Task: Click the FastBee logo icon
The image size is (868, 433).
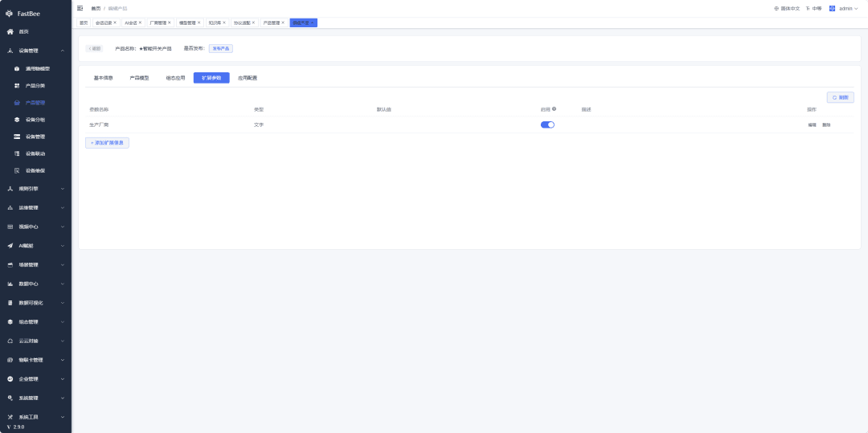Action: [9, 14]
